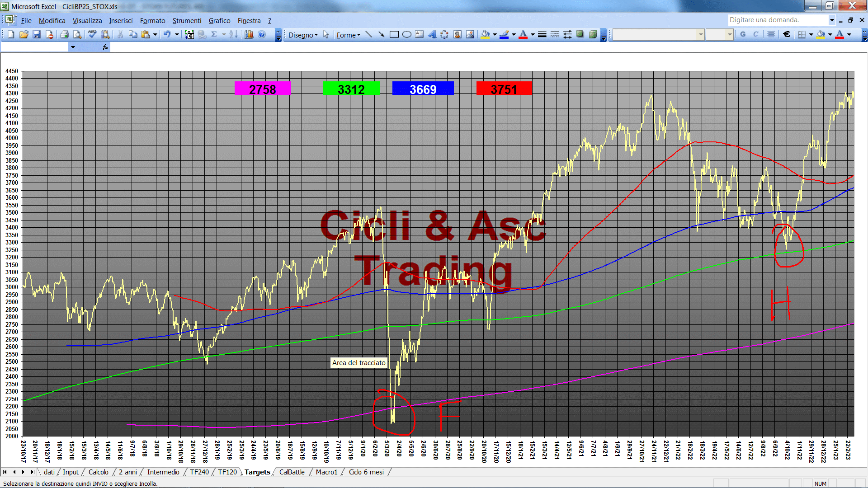
Task: Create a new workbook with the New icon
Action: pyautogui.click(x=11, y=34)
